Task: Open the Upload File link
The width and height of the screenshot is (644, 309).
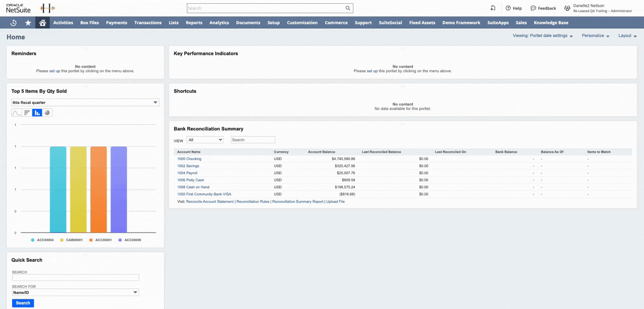Action: (x=336, y=202)
